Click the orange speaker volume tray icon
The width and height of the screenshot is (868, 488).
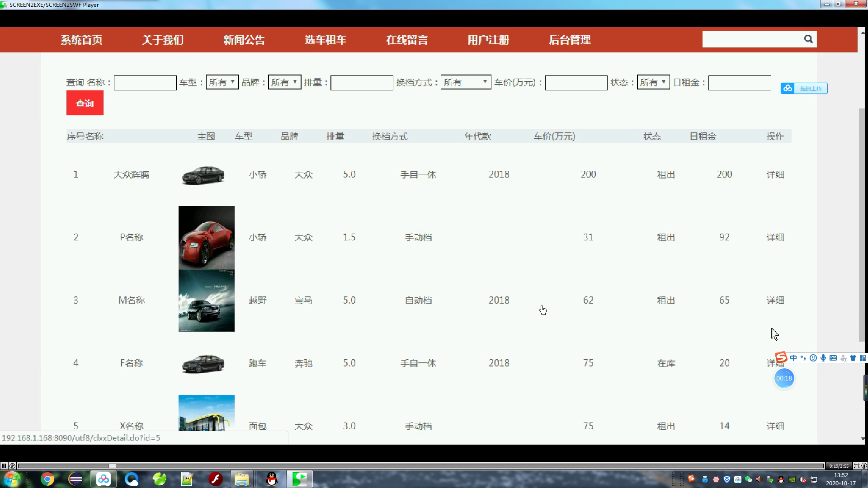[x=759, y=479]
